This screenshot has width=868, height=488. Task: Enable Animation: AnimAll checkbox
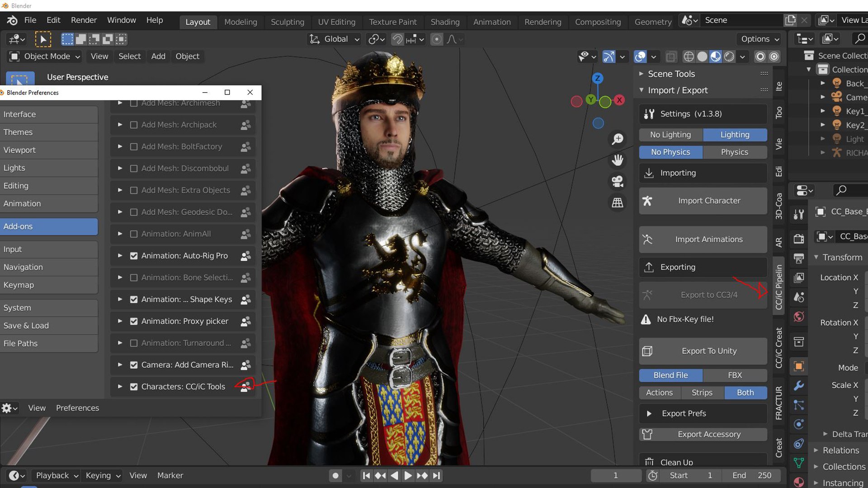[x=134, y=234]
